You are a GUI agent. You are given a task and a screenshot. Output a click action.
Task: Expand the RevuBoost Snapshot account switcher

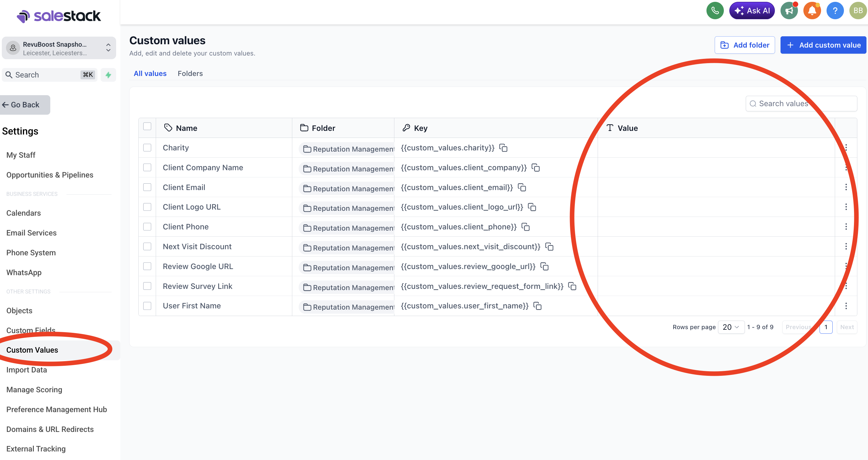59,48
